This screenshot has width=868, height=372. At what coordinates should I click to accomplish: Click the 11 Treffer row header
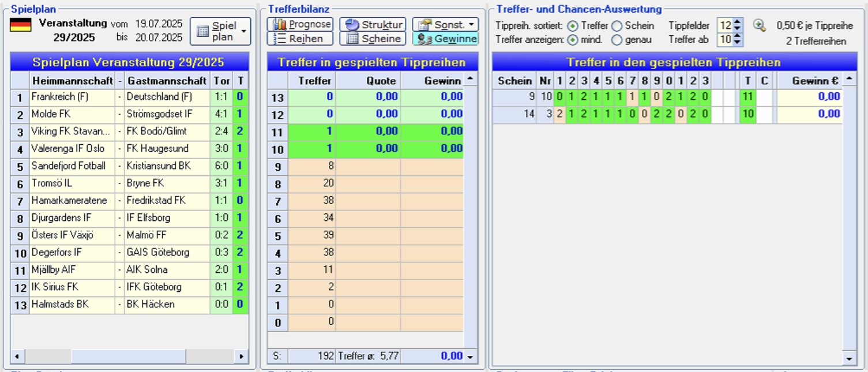coord(277,132)
